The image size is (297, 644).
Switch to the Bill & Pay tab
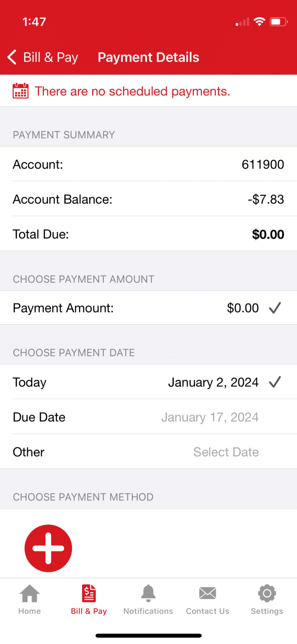(89, 600)
